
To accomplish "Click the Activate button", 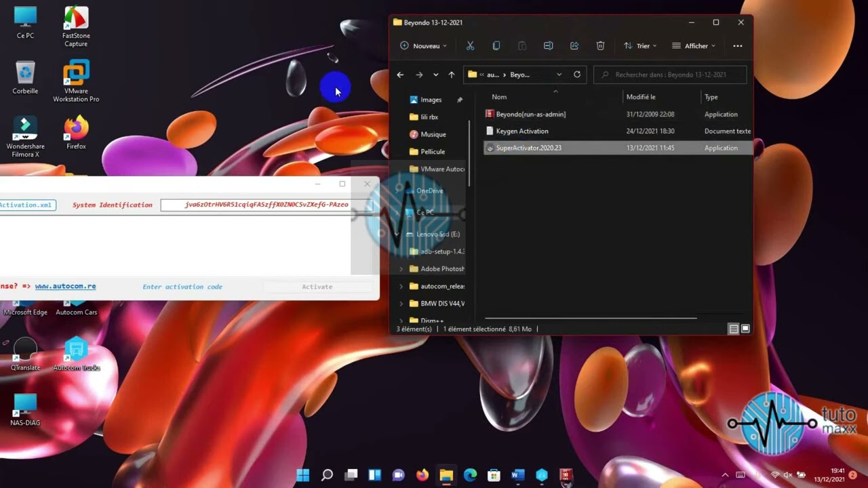I will (x=317, y=287).
